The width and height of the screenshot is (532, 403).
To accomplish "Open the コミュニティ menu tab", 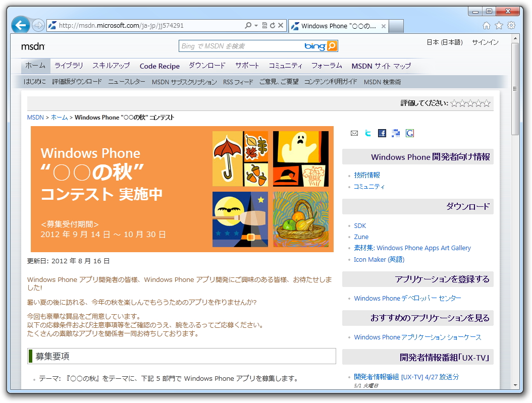I will 285,66.
